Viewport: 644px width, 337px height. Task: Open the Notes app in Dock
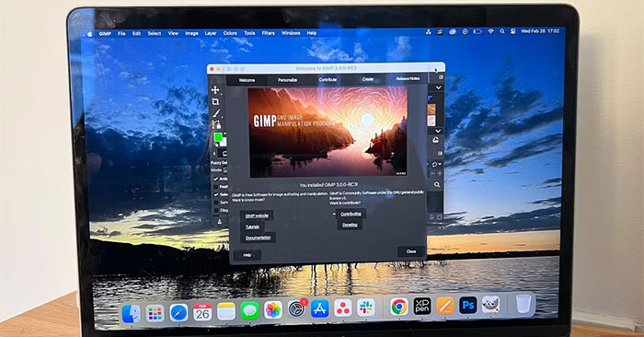(226, 311)
